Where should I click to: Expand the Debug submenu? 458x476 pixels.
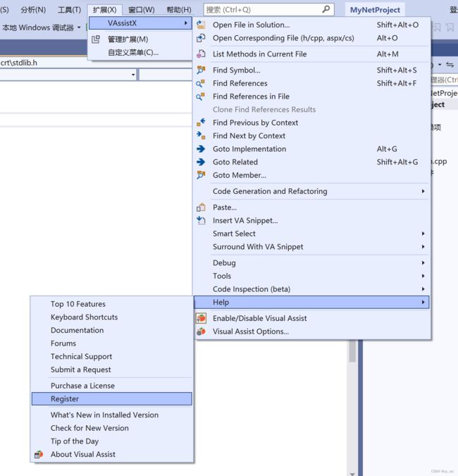point(423,263)
